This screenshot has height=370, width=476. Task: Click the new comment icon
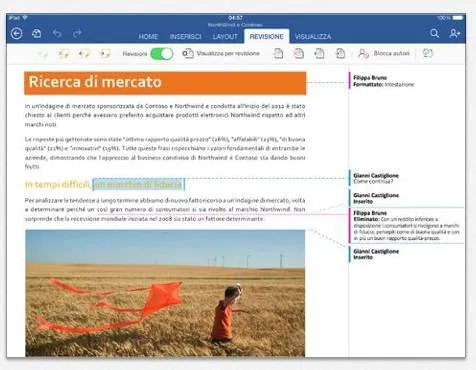43,54
